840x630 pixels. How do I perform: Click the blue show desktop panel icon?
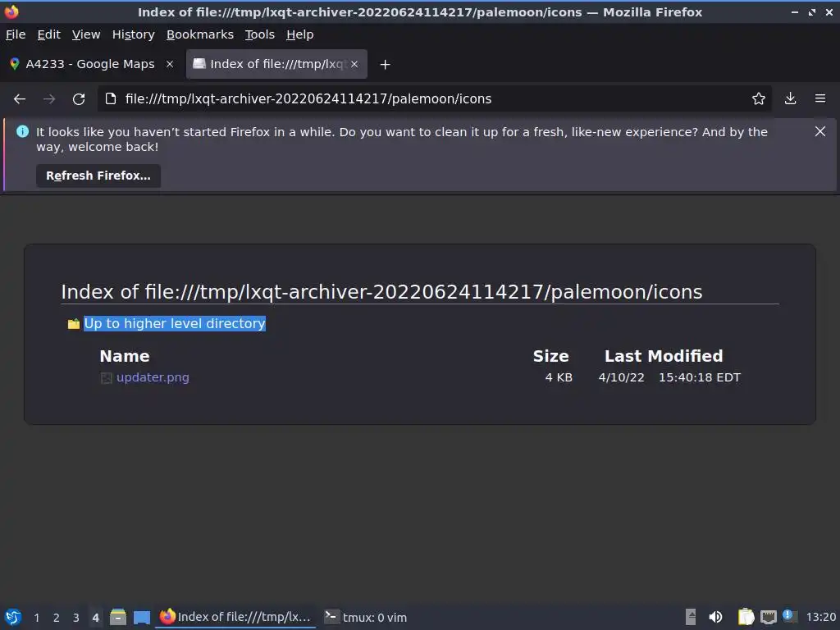(141, 617)
